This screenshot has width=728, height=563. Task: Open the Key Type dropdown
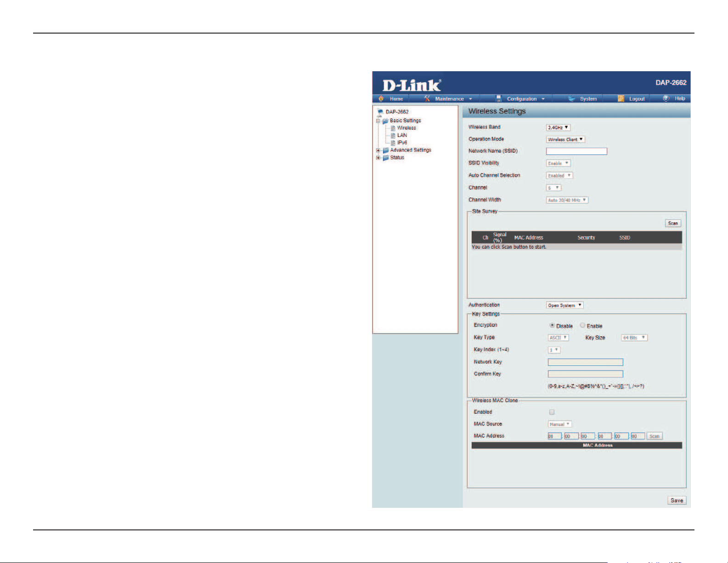pos(559,338)
